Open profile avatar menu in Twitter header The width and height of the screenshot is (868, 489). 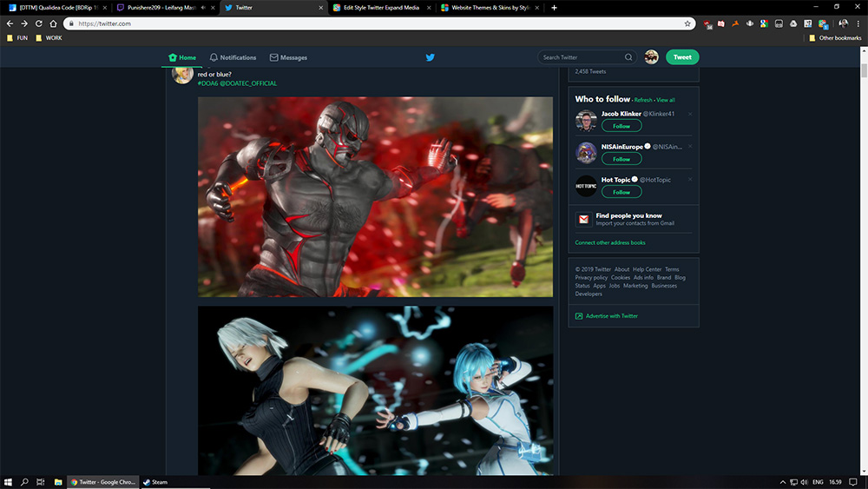click(652, 56)
